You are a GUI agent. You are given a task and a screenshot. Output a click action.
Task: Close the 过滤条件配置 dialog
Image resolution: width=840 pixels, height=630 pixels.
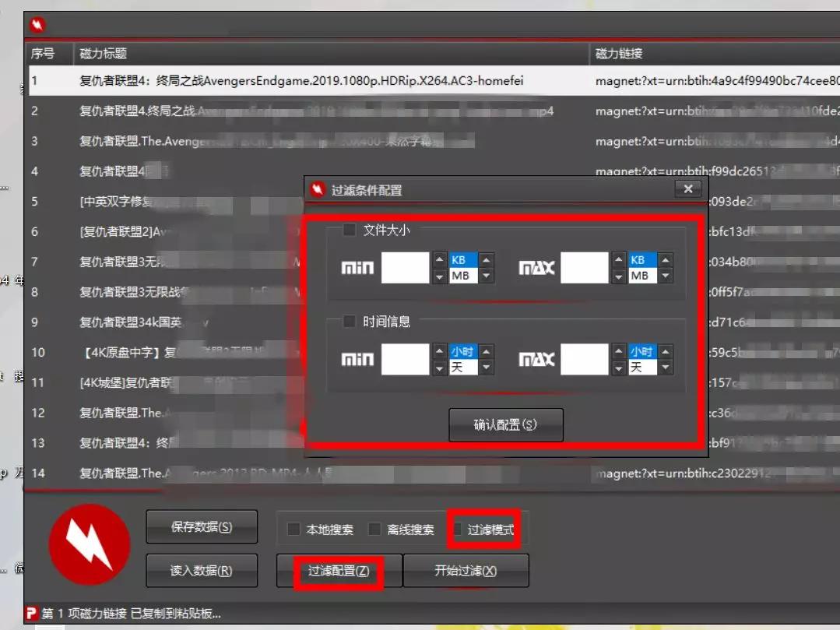[x=687, y=189]
